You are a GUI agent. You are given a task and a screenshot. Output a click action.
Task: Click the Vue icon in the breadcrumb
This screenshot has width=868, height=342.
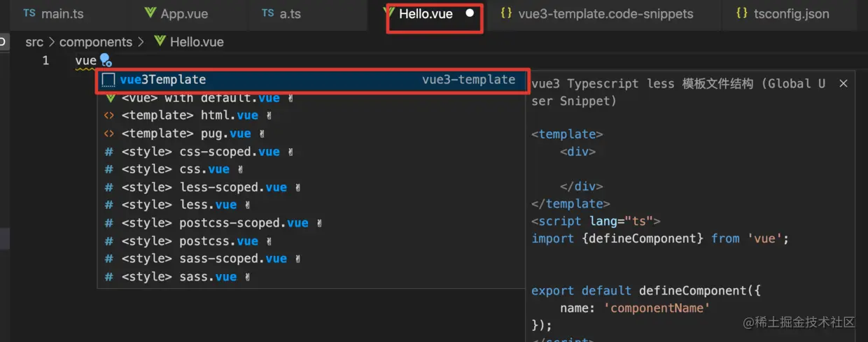160,42
